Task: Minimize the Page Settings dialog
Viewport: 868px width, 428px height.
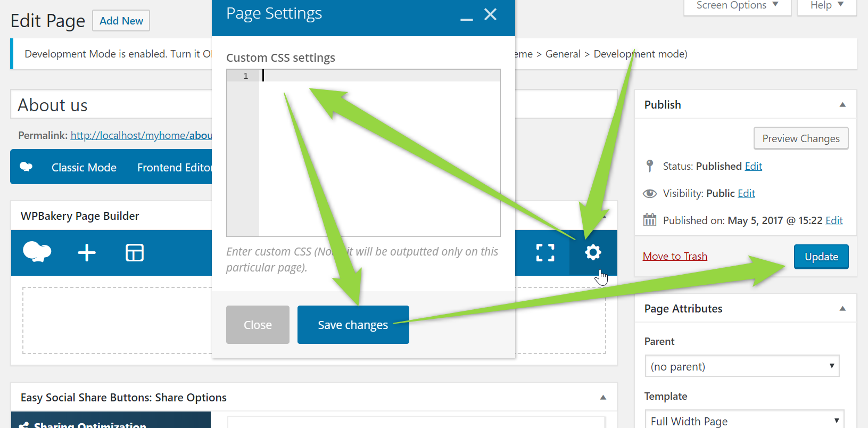Action: click(467, 16)
